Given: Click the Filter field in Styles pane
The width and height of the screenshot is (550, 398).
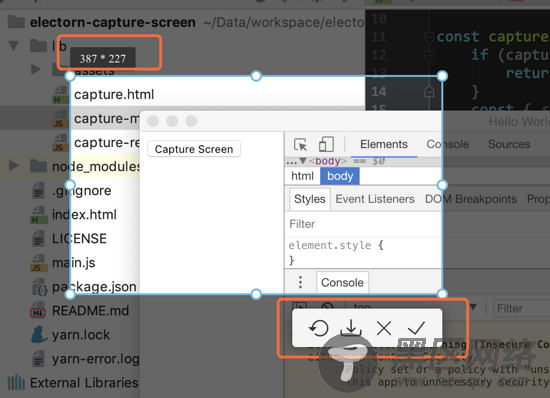Looking at the screenshot, I should tap(363, 224).
